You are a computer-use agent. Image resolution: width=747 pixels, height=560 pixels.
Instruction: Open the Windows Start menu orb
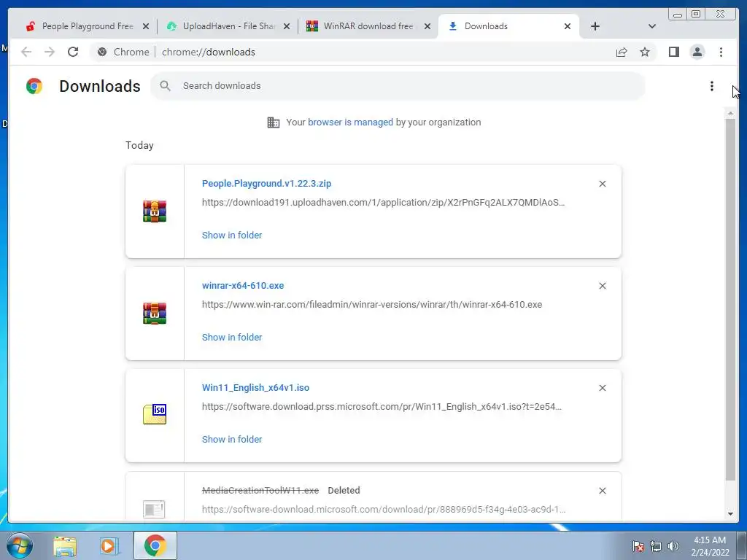coord(20,545)
